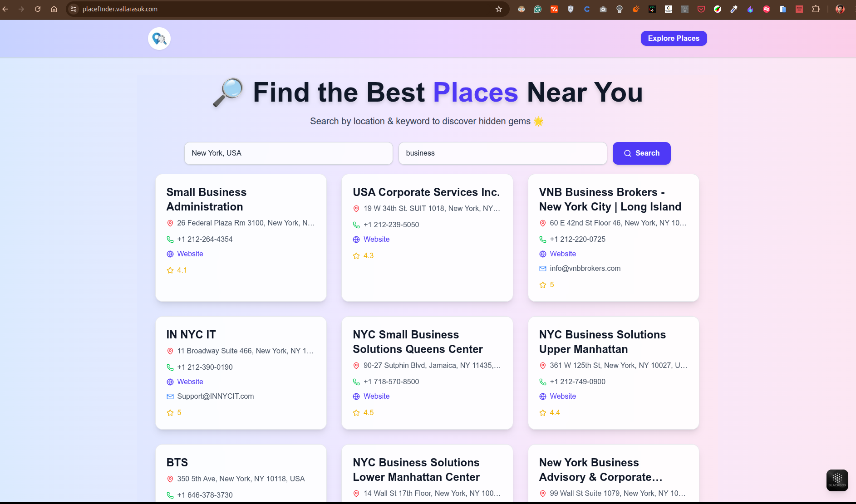
Task: Click the browser profile avatar
Action: click(840, 9)
